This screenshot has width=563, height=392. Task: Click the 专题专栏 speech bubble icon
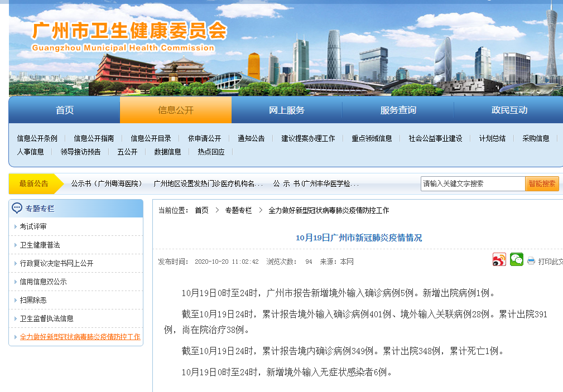(17, 209)
